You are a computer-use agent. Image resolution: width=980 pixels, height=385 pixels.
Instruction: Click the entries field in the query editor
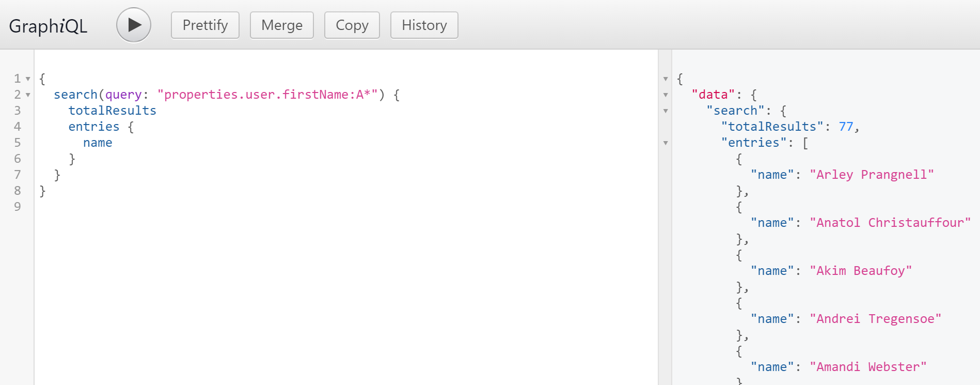[x=93, y=127]
